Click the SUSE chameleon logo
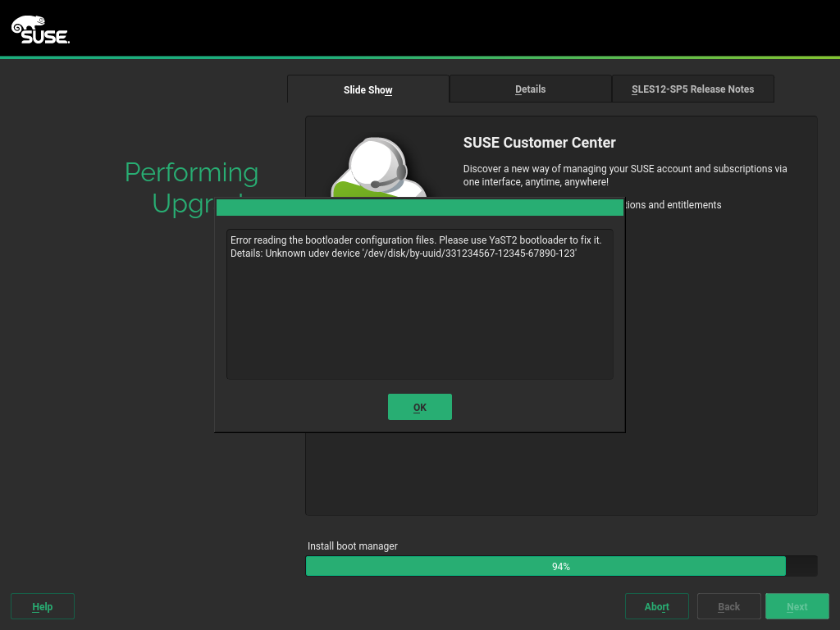This screenshot has width=840, height=630. [x=40, y=30]
